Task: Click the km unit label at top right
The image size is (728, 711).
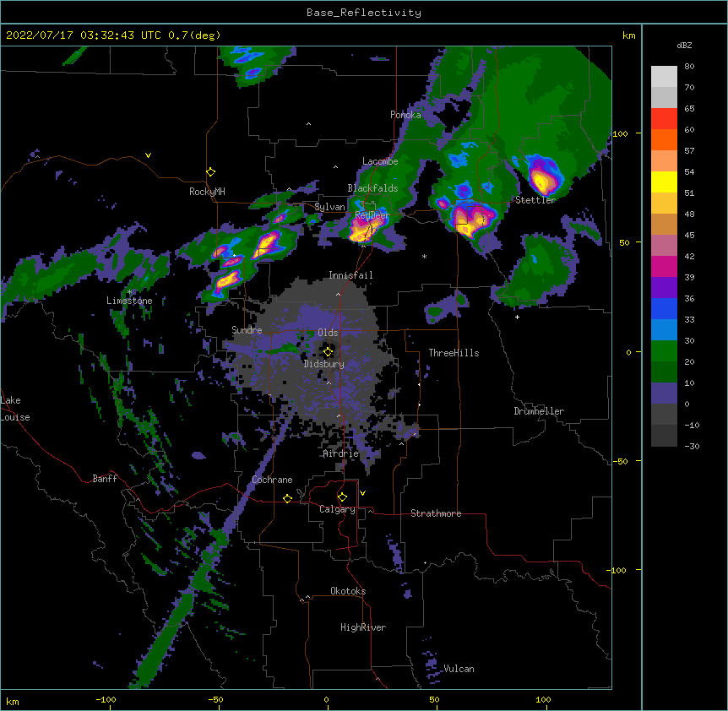Action: point(628,35)
